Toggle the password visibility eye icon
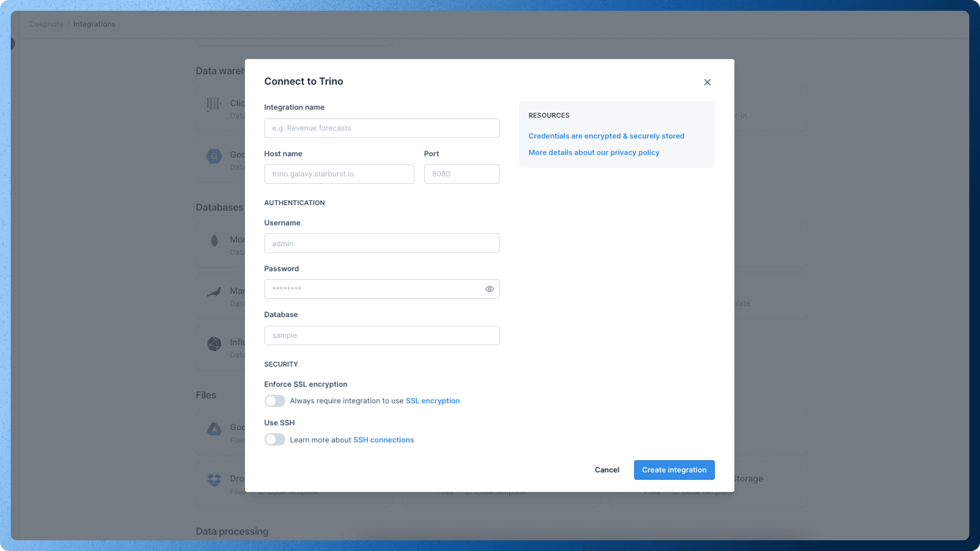 489,289
